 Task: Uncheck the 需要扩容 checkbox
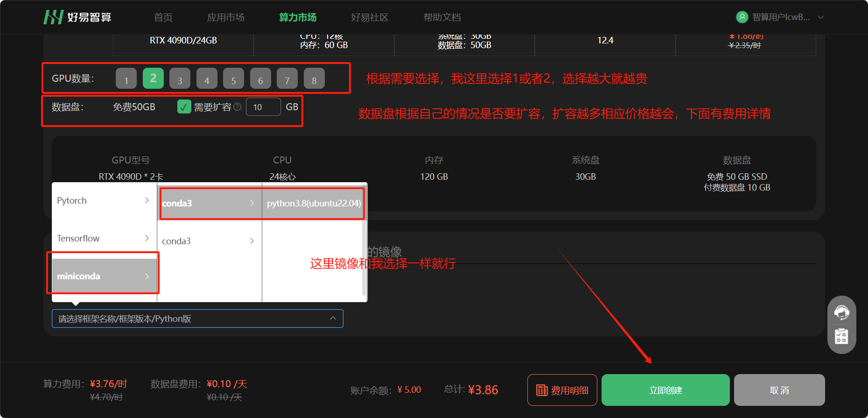184,107
